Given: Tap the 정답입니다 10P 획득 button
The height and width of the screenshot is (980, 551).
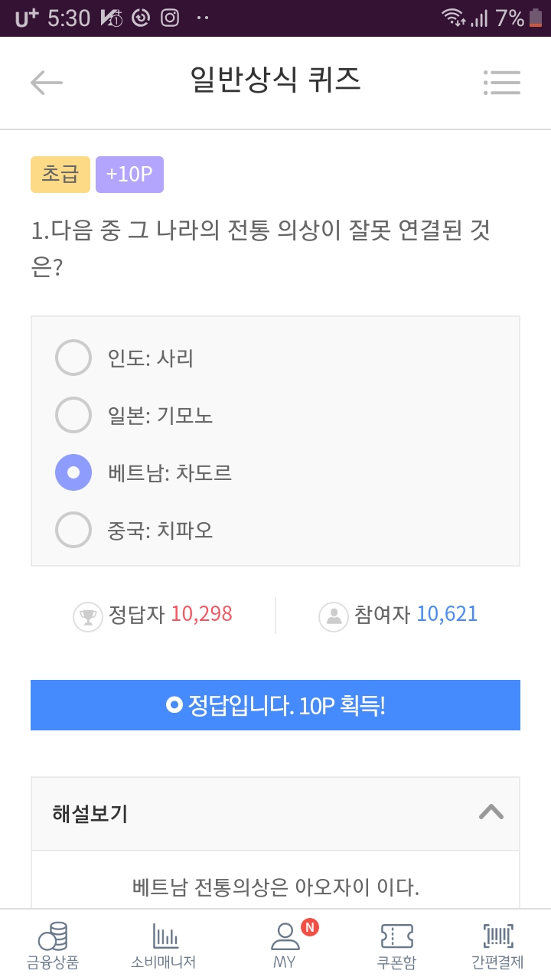Looking at the screenshot, I should (275, 705).
